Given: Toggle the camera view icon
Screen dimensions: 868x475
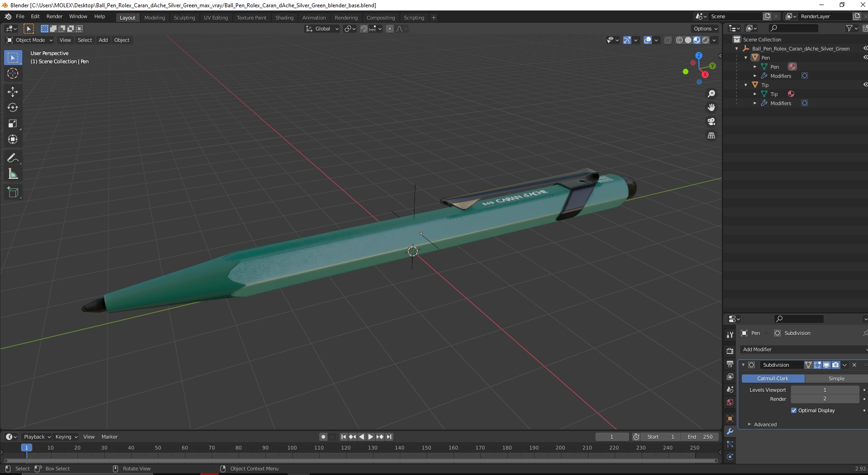Looking at the screenshot, I should pyautogui.click(x=711, y=121).
